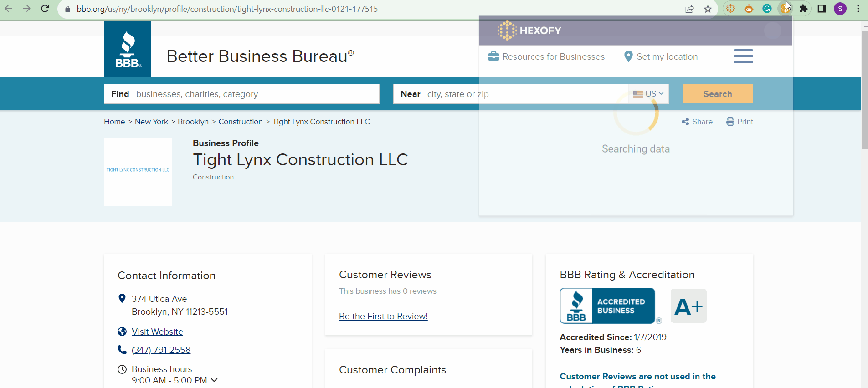Click the Hexofy logo in the popup

pyautogui.click(x=529, y=31)
